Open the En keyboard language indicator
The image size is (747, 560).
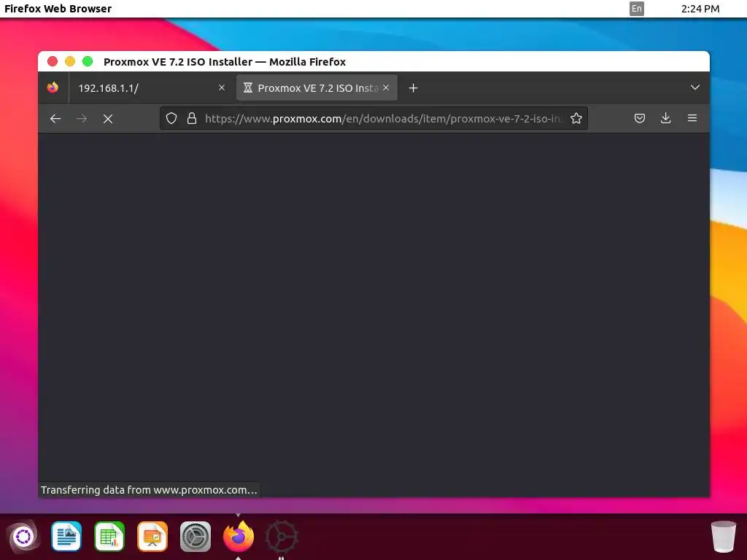point(636,9)
